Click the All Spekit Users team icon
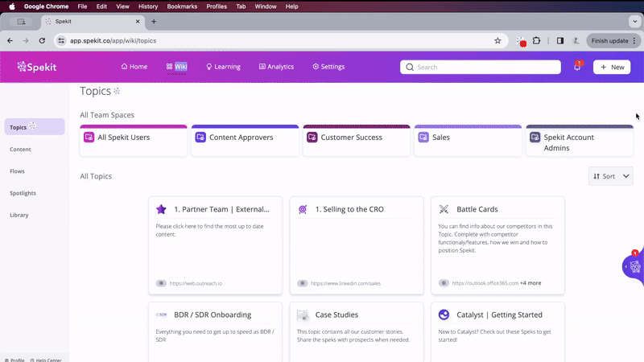Viewport: 644px width, 362px height. tap(89, 137)
